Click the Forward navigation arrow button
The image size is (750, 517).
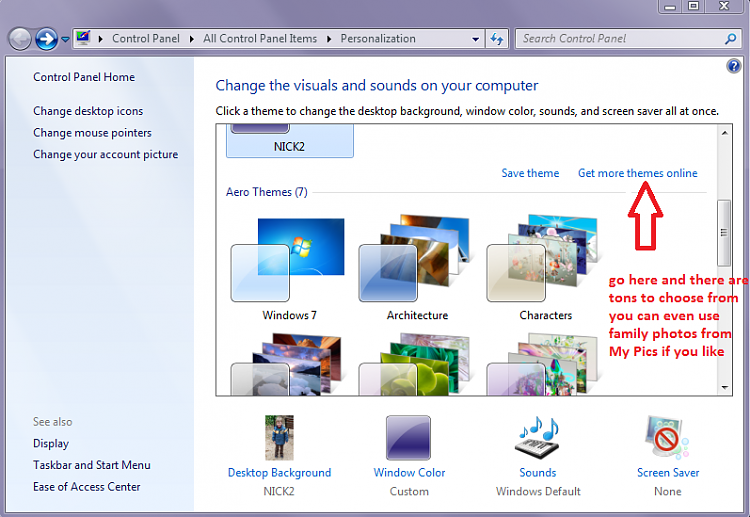(x=46, y=39)
